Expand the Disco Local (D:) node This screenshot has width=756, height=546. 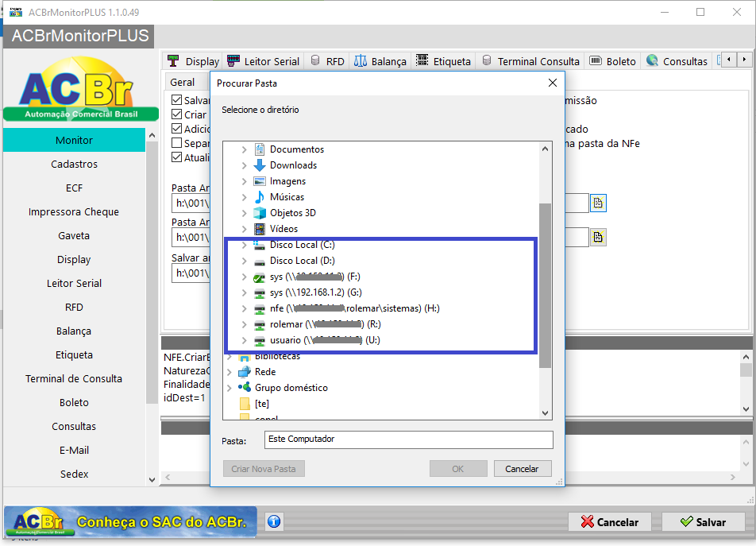coord(244,261)
